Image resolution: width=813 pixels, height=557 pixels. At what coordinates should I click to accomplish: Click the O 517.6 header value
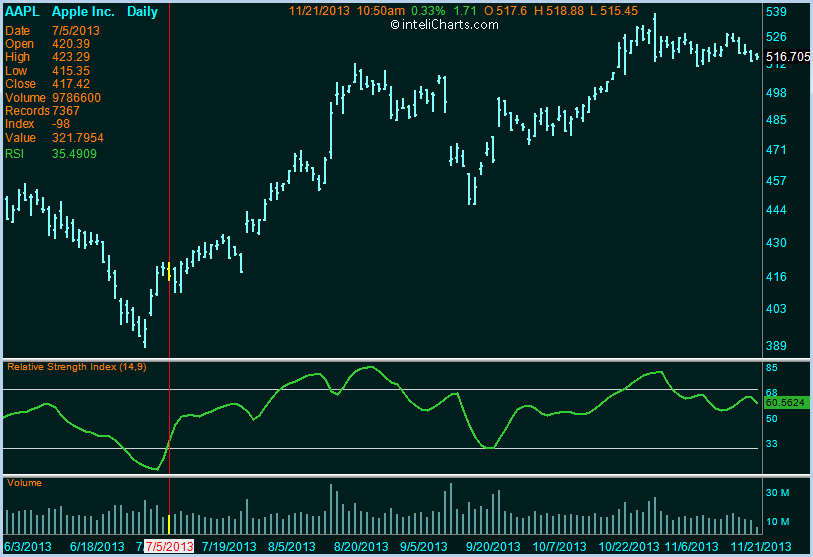(506, 11)
